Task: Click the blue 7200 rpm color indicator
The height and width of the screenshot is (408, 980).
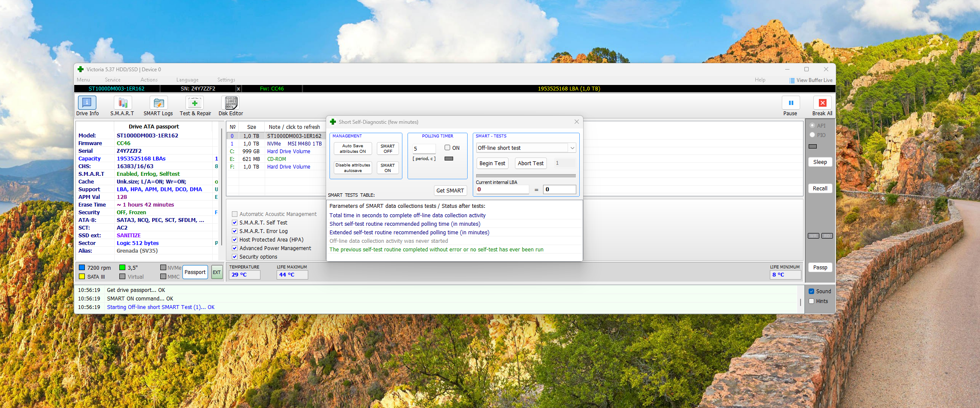Action: point(82,268)
